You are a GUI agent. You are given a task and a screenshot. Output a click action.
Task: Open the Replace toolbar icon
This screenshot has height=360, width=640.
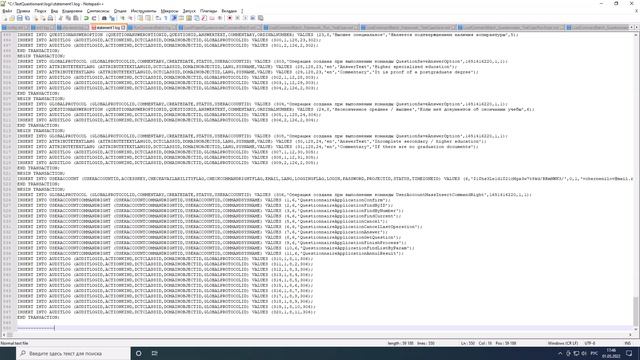112,18
